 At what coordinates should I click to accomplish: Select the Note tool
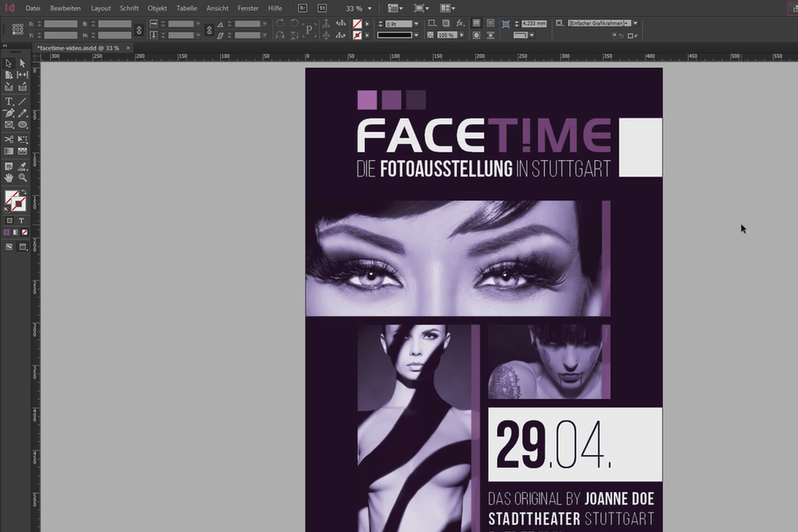click(x=9, y=166)
